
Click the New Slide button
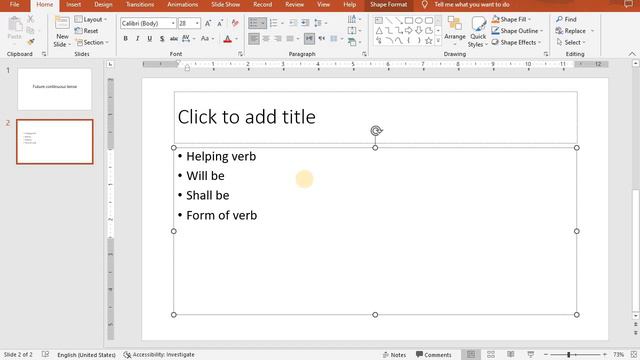click(62, 32)
